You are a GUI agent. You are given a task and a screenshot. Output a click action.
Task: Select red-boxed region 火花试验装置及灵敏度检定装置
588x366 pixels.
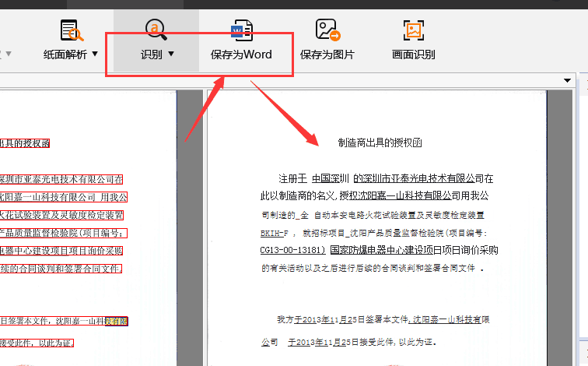coord(61,216)
